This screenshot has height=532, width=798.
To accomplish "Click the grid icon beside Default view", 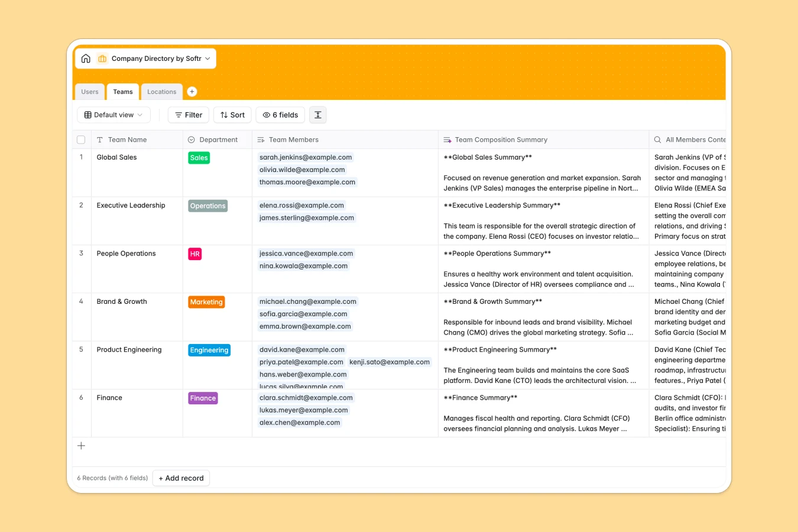I will pyautogui.click(x=86, y=115).
